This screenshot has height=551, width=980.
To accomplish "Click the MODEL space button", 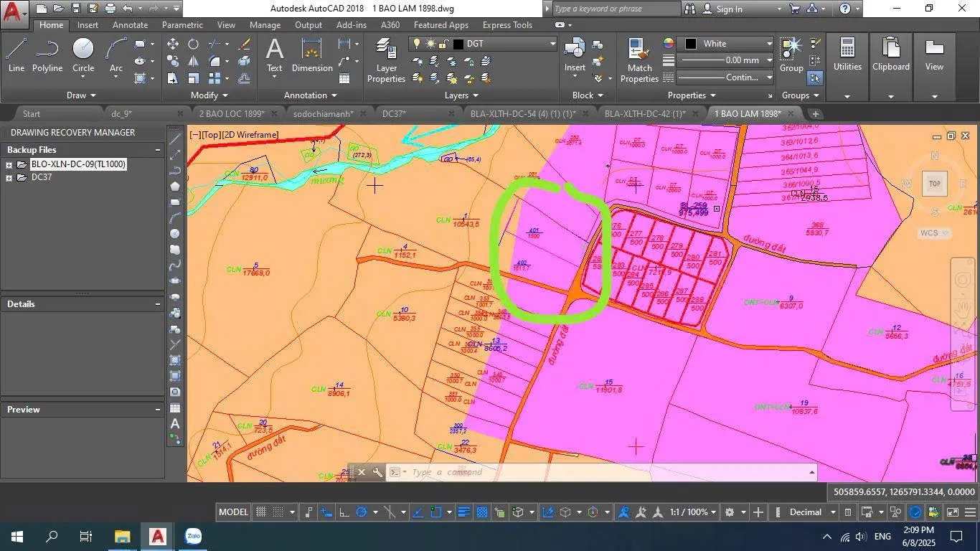I will 233,512.
